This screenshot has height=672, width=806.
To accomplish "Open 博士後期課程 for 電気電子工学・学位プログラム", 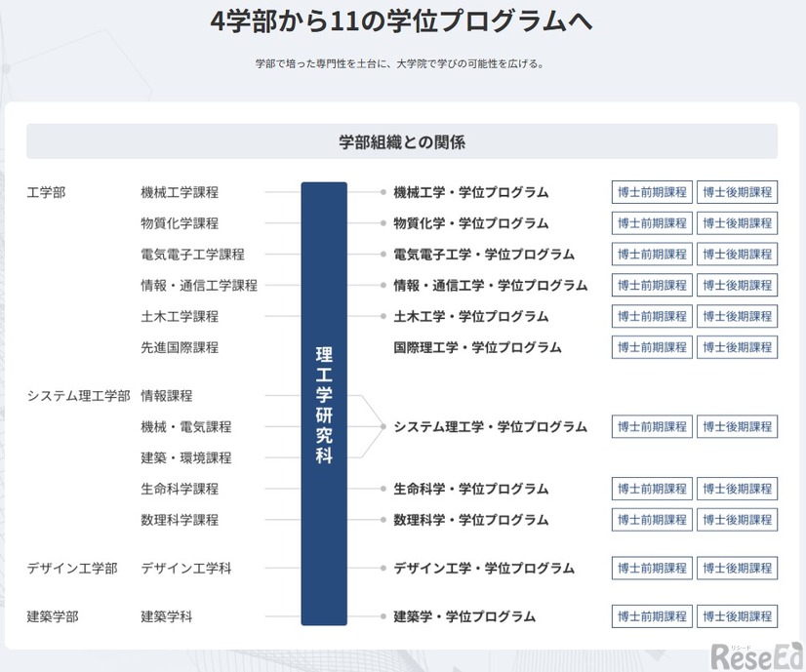I will click(737, 255).
